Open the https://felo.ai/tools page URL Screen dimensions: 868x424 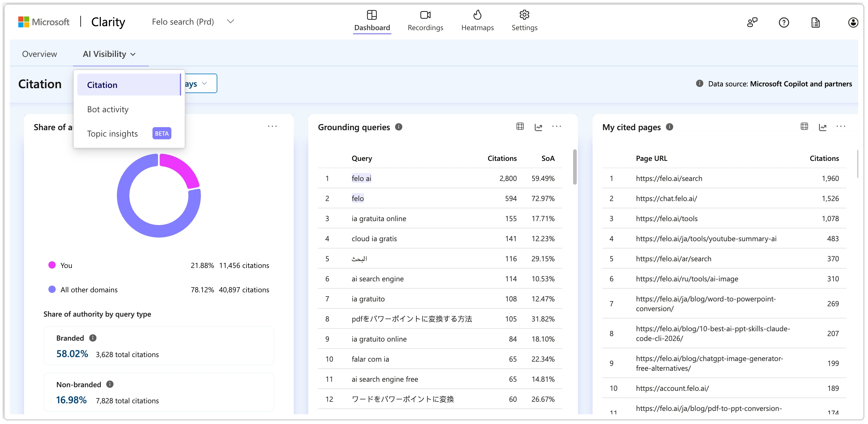point(667,219)
